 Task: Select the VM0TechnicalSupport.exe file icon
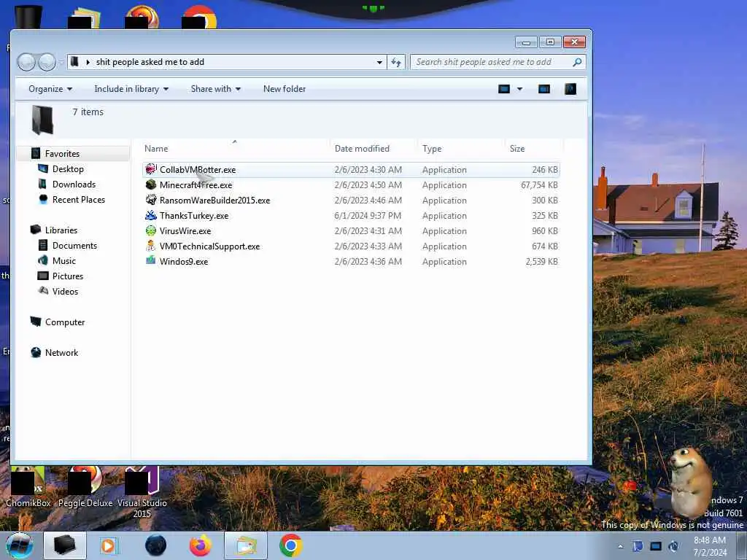tap(150, 246)
